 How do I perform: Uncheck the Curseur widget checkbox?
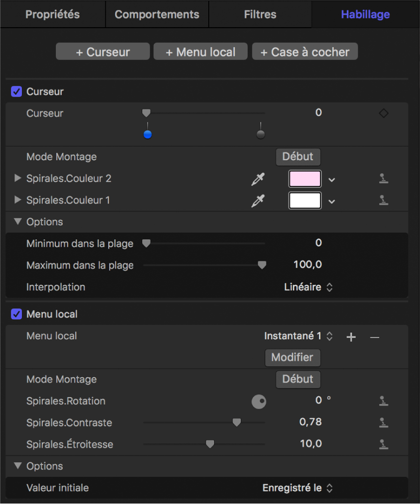point(17,91)
